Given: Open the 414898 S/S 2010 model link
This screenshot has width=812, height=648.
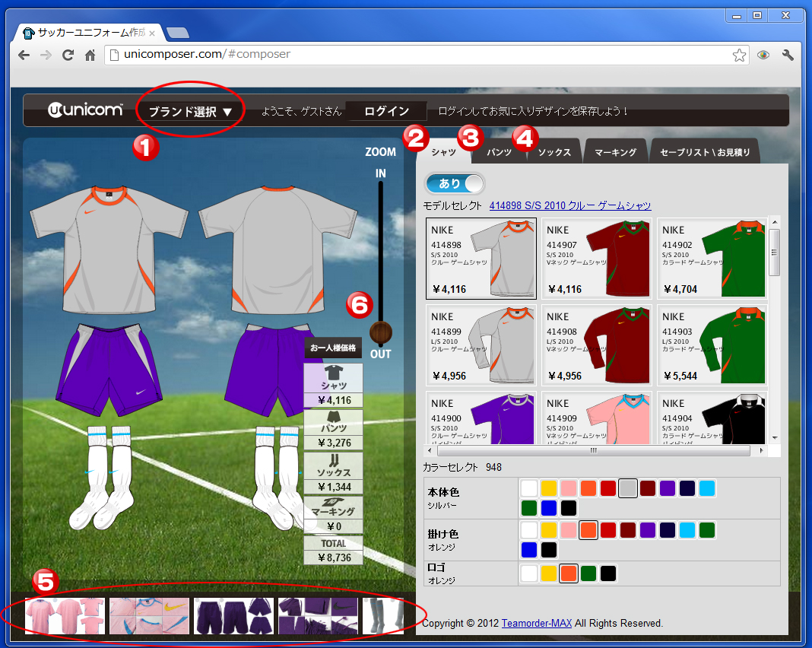Looking at the screenshot, I should (x=570, y=205).
